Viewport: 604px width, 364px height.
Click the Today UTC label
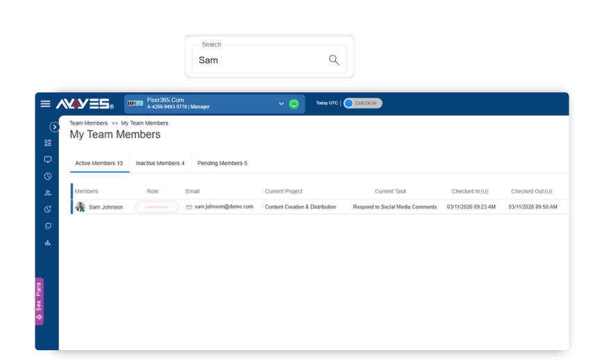coord(327,103)
